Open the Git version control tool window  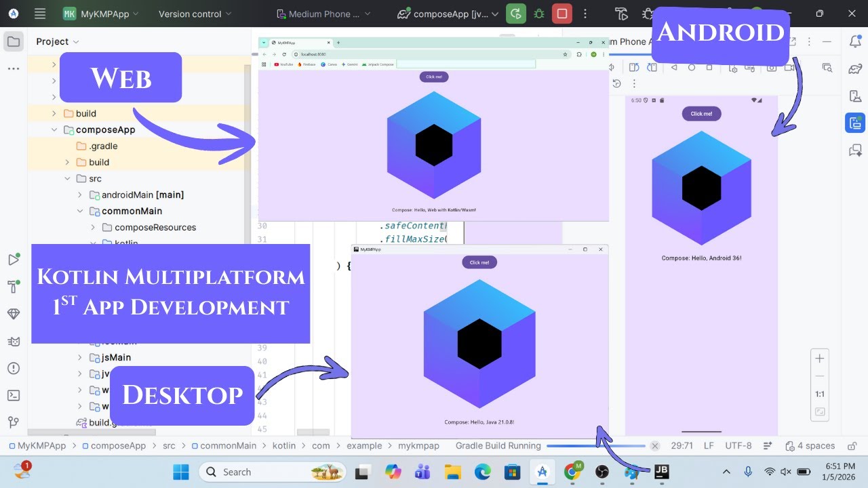(14, 422)
